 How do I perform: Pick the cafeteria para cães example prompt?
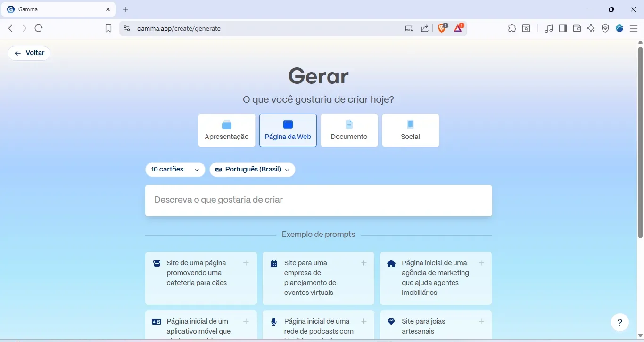(x=201, y=278)
